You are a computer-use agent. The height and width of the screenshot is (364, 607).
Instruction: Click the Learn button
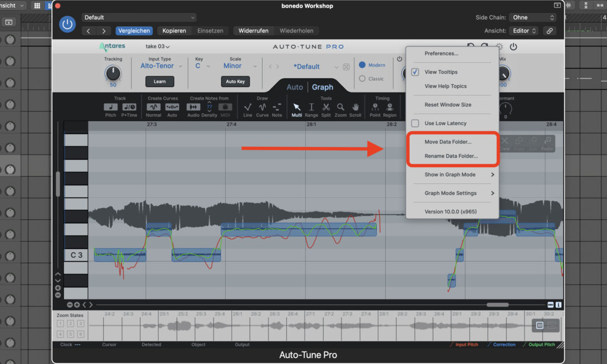tap(159, 81)
